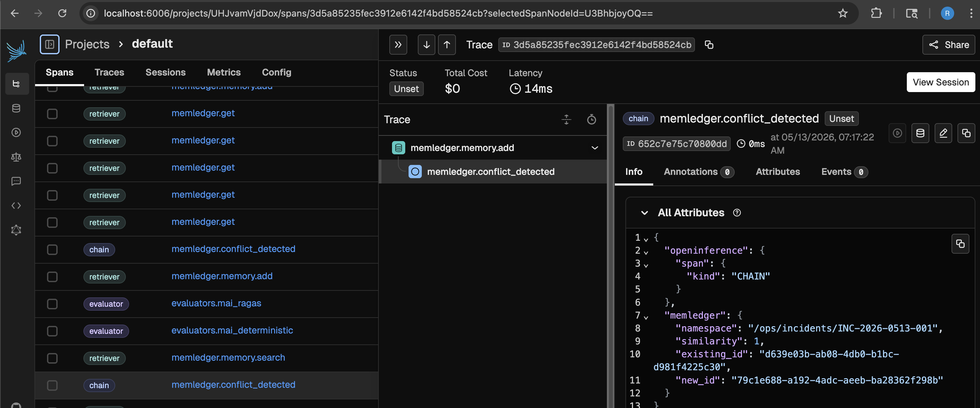This screenshot has width=980, height=408.
Task: Switch to the Config tab
Action: coord(276,72)
